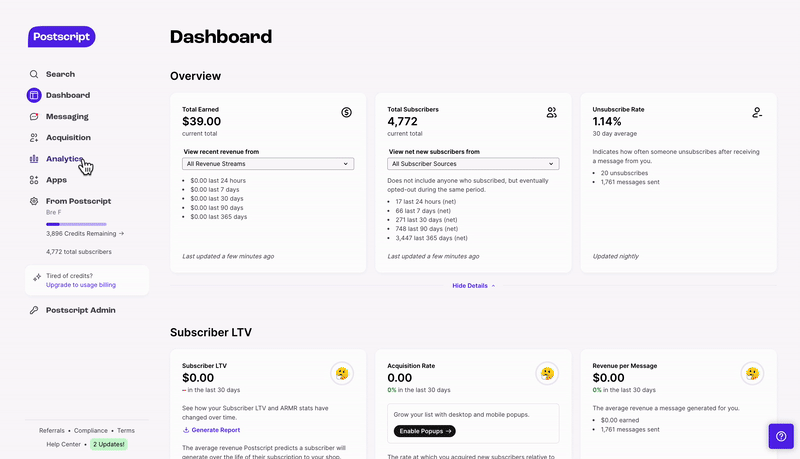Click the From Postscript gear icon
The height and width of the screenshot is (459, 800).
[x=34, y=201]
